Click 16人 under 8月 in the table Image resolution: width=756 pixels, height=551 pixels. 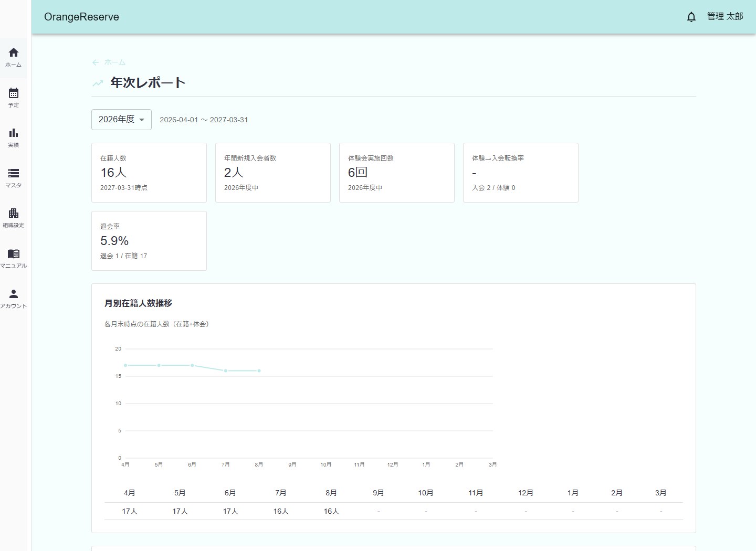click(331, 511)
